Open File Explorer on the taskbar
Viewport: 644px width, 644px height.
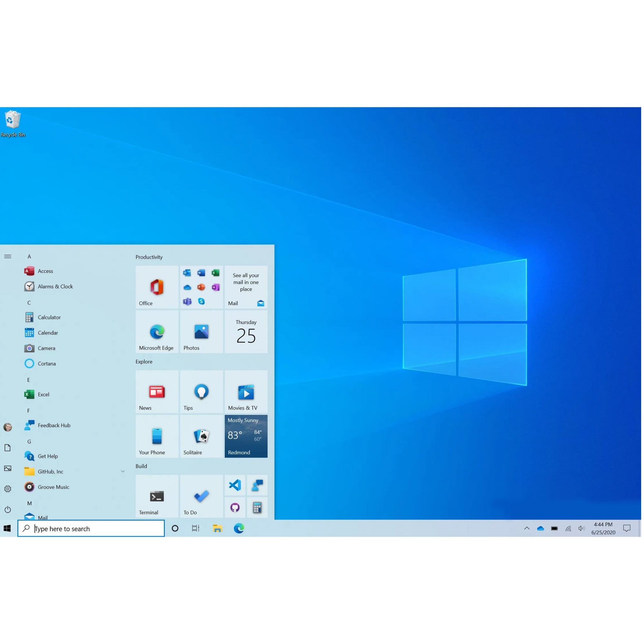(217, 528)
